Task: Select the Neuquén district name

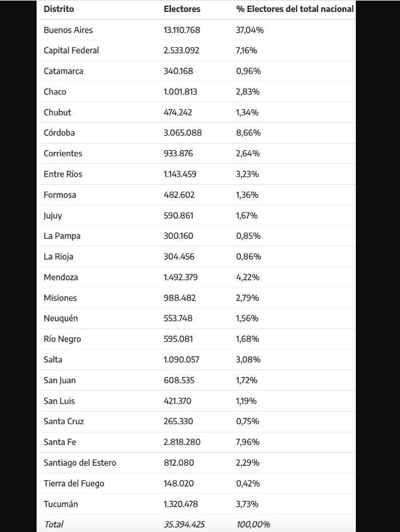Action: coord(61,318)
